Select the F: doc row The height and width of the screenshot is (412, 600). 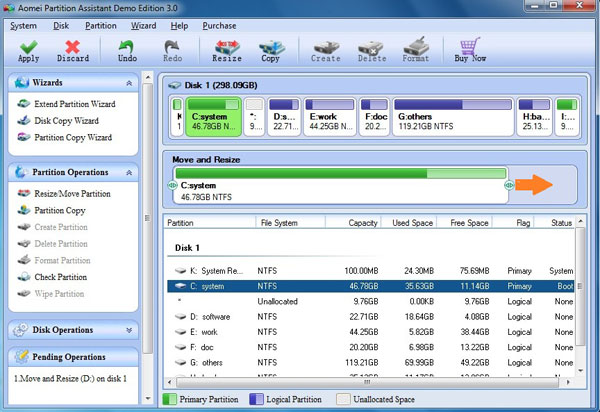[370, 347]
